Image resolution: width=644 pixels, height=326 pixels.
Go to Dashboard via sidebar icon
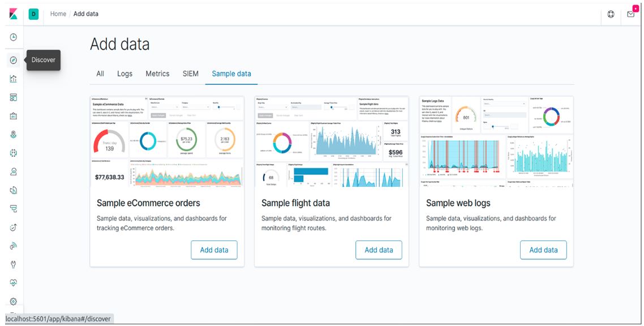(14, 97)
